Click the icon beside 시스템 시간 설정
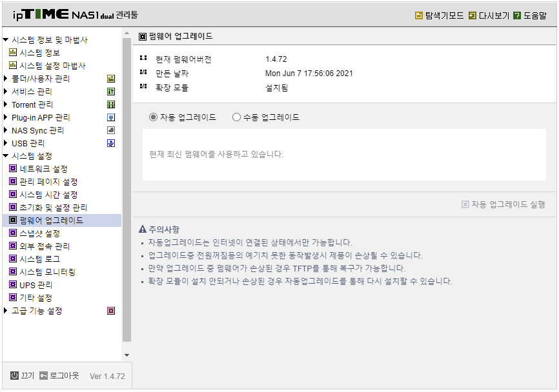559x392 pixels. click(x=13, y=195)
